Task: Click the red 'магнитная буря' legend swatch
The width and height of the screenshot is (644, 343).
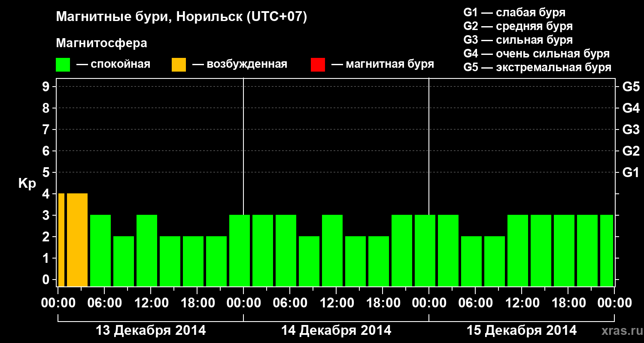Action: 318,65
